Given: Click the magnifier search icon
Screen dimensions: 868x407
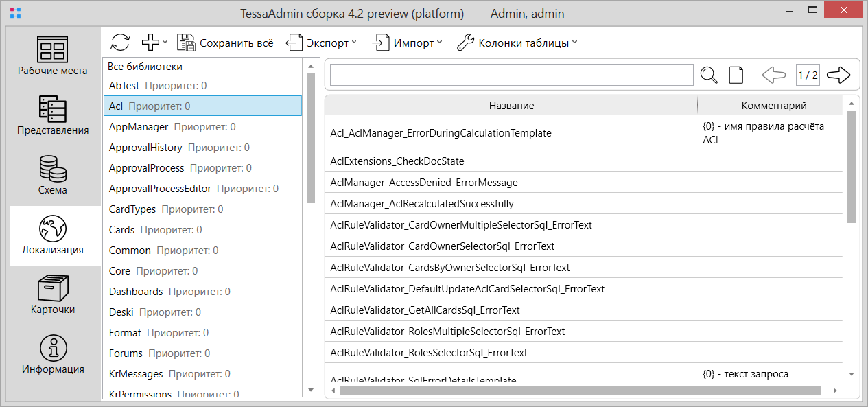Looking at the screenshot, I should 709,75.
